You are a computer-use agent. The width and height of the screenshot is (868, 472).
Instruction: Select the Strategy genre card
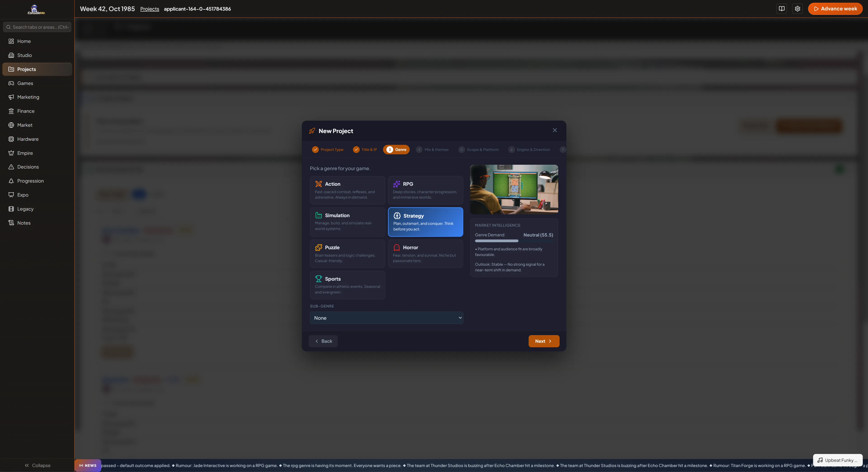425,222
